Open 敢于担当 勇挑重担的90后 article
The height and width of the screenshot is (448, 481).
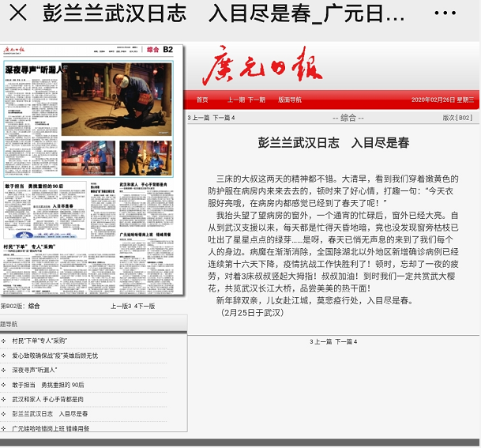[x=47, y=385]
